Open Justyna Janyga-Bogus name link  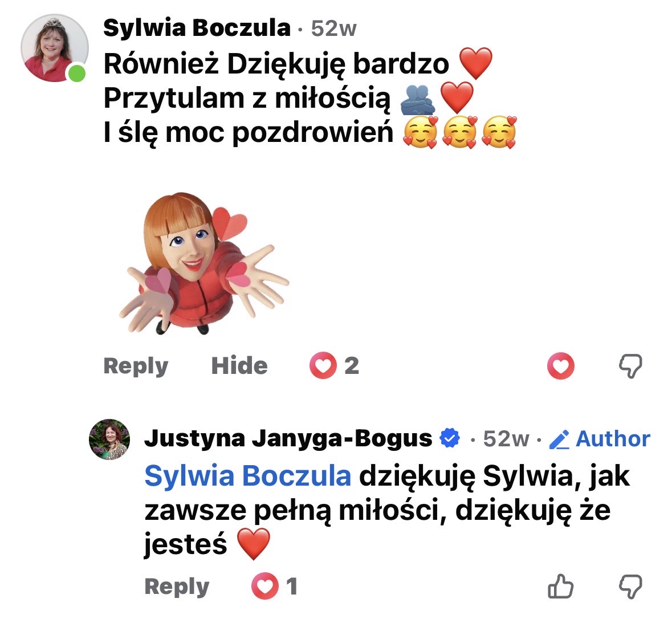coord(288,438)
